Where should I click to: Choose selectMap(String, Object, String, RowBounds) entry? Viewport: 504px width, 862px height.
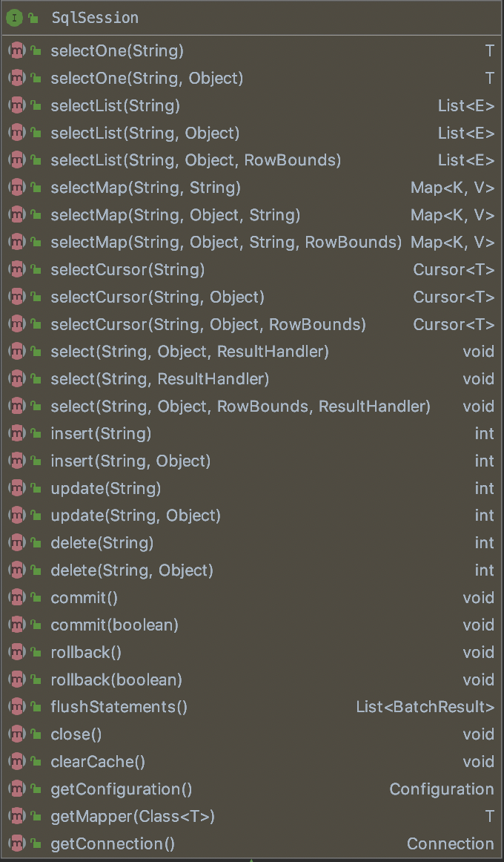tap(226, 243)
